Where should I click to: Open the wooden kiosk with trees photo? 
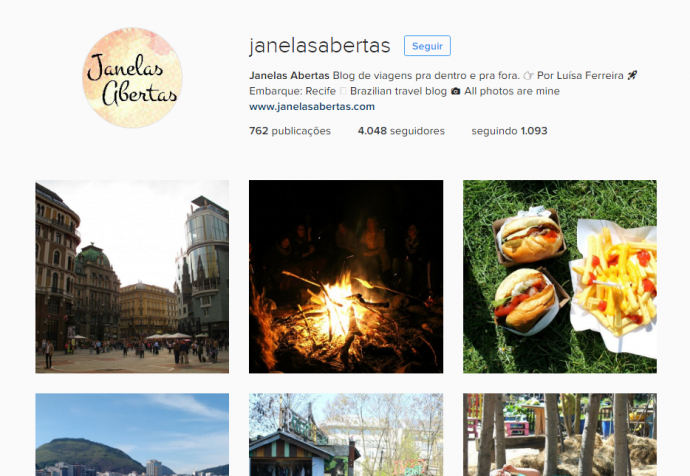click(x=346, y=435)
